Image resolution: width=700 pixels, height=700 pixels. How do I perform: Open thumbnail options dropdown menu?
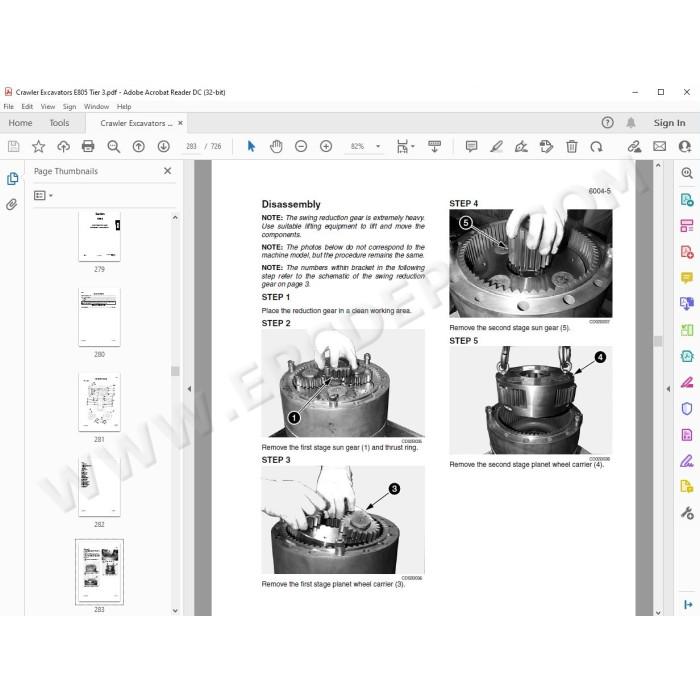[43, 196]
